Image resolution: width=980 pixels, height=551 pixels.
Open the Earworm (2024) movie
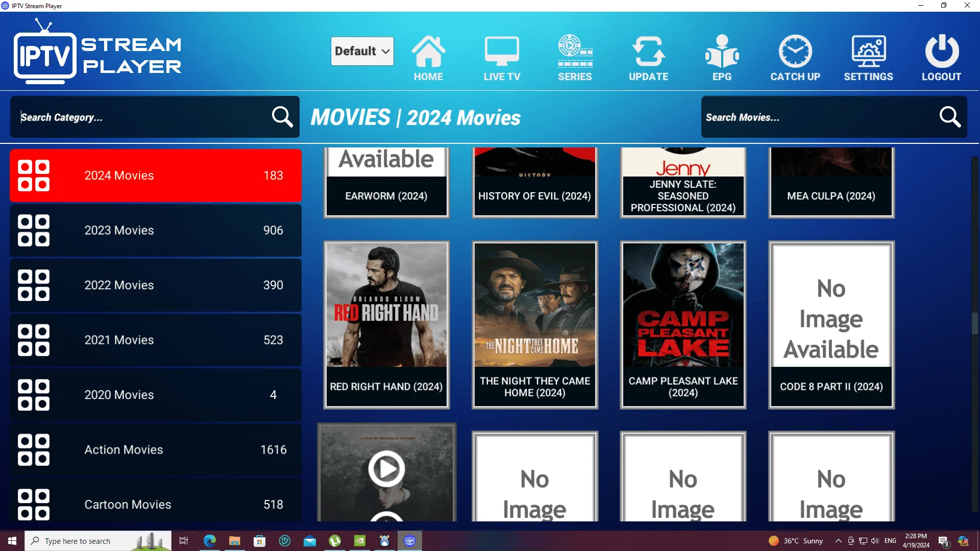[x=386, y=183]
